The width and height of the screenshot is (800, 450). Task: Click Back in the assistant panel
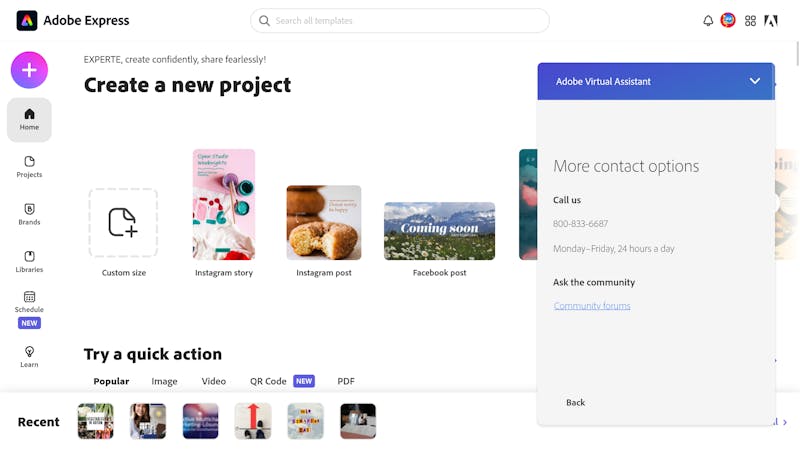click(x=576, y=403)
